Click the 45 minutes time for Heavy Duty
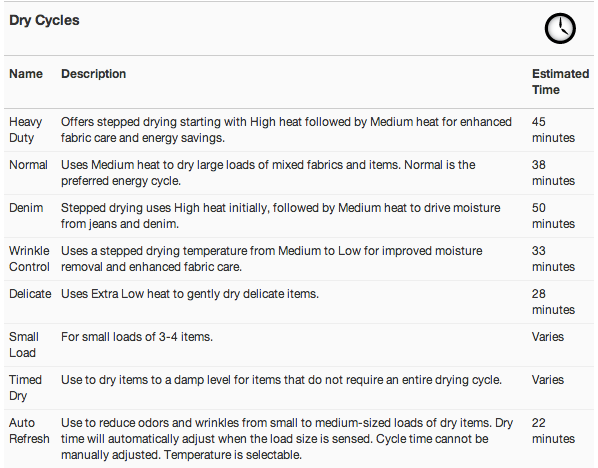The height and width of the screenshot is (468, 598). point(553,130)
